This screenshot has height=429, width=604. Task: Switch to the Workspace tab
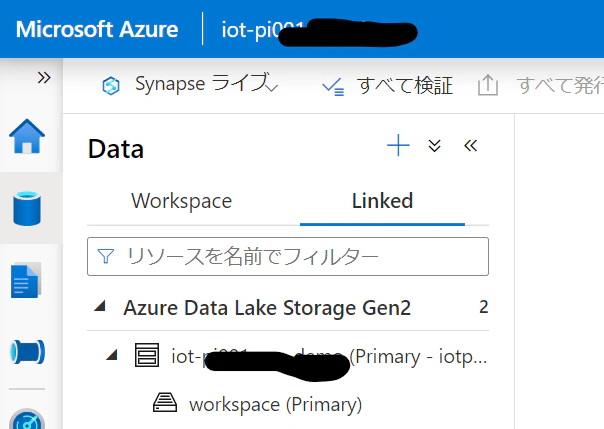tap(181, 201)
